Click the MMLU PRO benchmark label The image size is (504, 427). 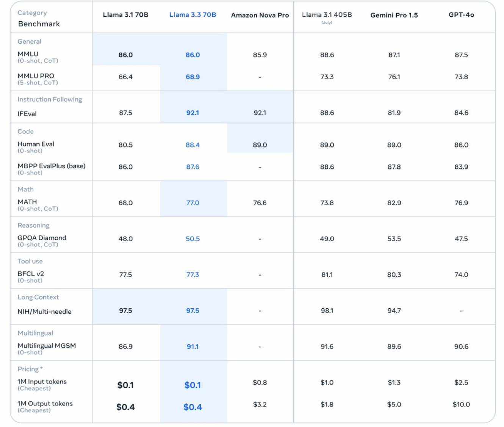(36, 76)
